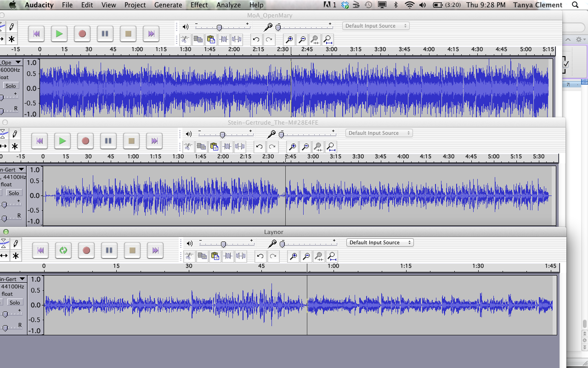The image size is (588, 368).
Task: Fit selection in the Laynor window
Action: pyautogui.click(x=319, y=256)
